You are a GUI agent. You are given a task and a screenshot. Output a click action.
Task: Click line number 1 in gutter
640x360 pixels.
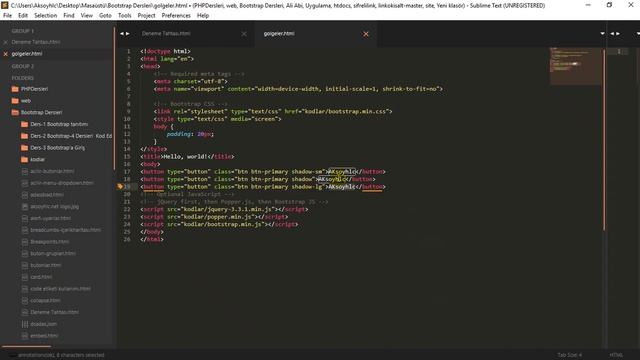129,51
